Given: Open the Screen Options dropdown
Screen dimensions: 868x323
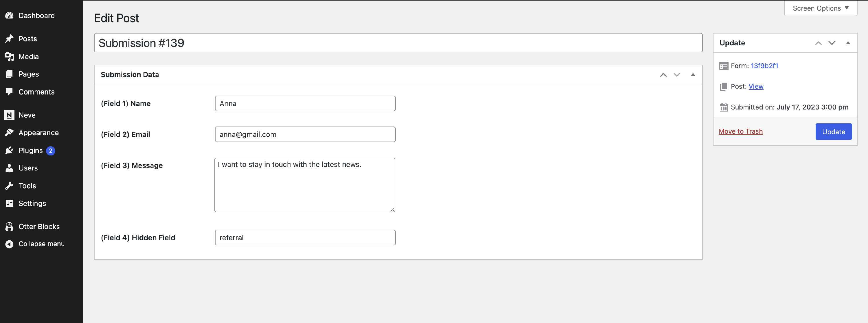Looking at the screenshot, I should [x=821, y=8].
